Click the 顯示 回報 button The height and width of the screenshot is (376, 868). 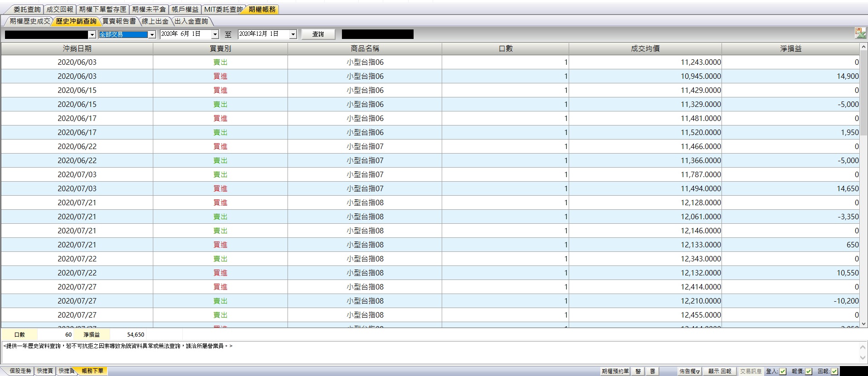click(719, 371)
